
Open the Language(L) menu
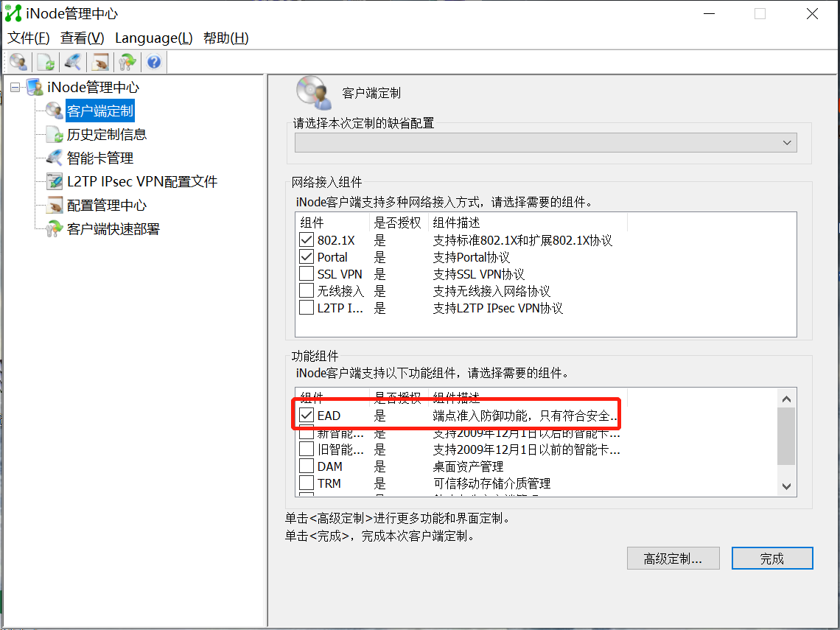(154, 38)
